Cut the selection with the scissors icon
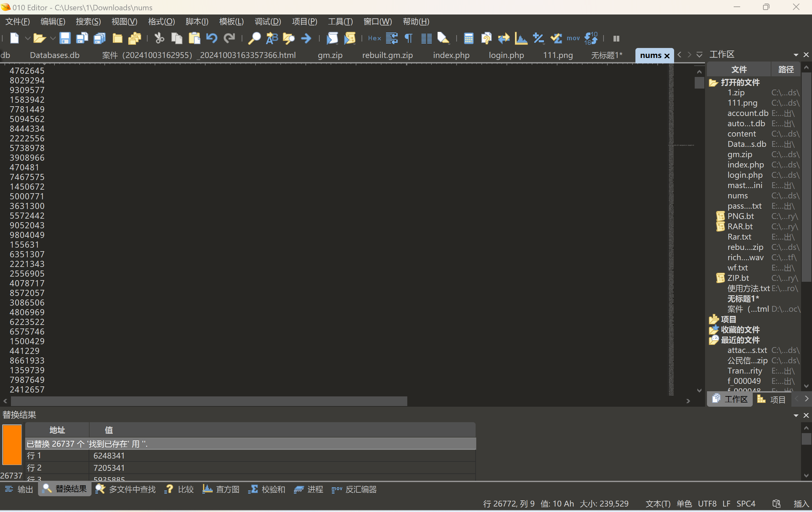 coord(159,38)
